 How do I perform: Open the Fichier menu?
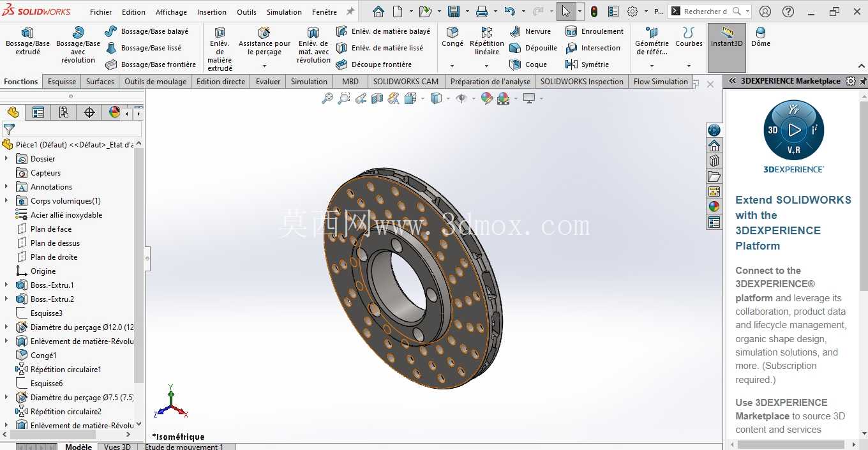pyautogui.click(x=101, y=12)
